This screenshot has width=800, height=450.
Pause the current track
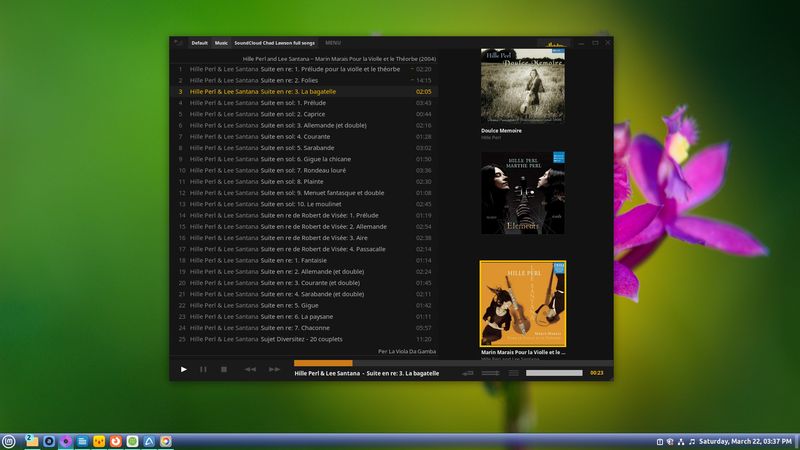(203, 369)
